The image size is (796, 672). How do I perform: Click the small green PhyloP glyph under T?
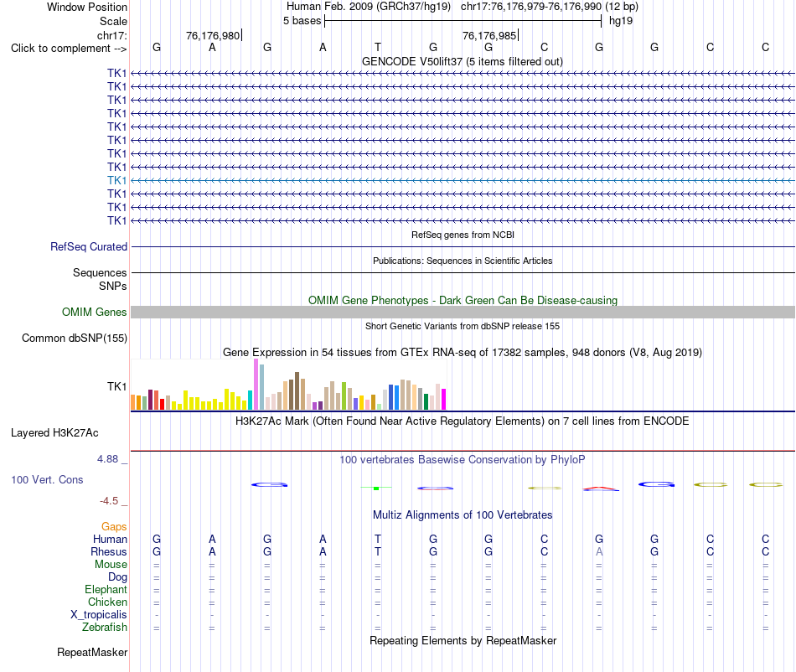[376, 488]
